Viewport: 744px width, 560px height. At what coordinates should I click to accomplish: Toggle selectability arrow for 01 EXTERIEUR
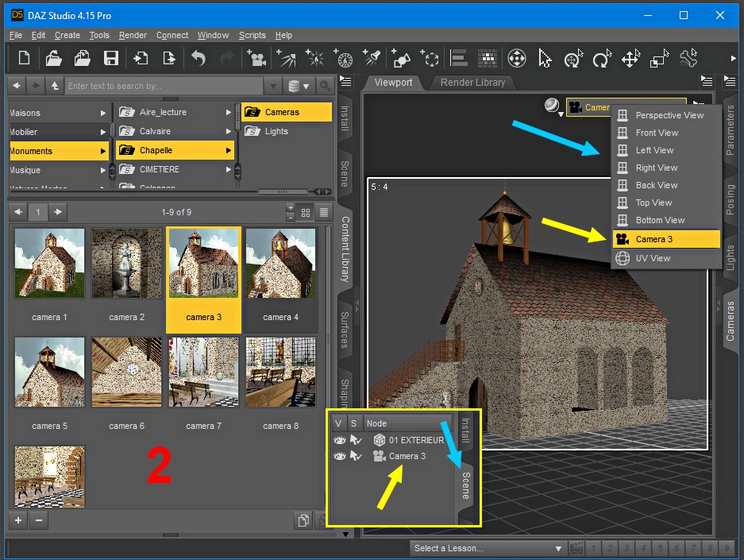coord(356,440)
